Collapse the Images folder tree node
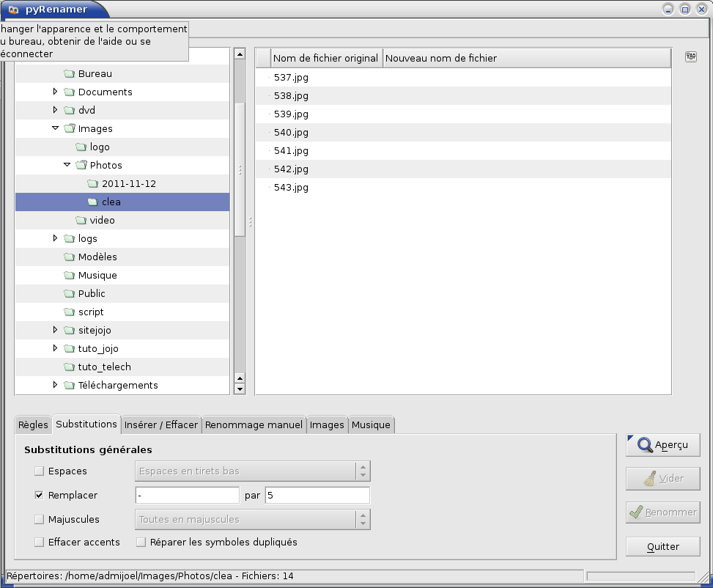The height and width of the screenshot is (588, 713). click(x=55, y=128)
